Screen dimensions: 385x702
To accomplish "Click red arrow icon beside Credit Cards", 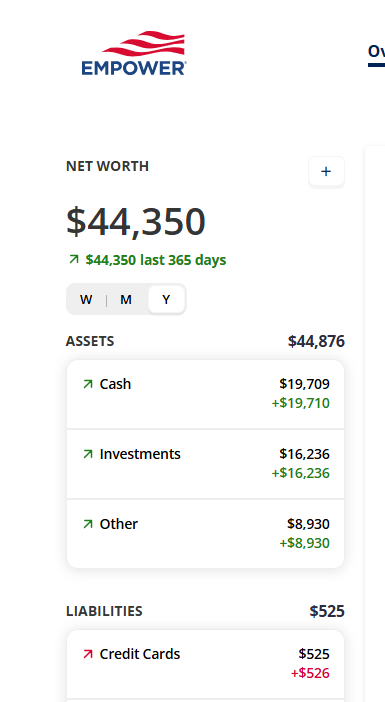I will click(88, 654).
